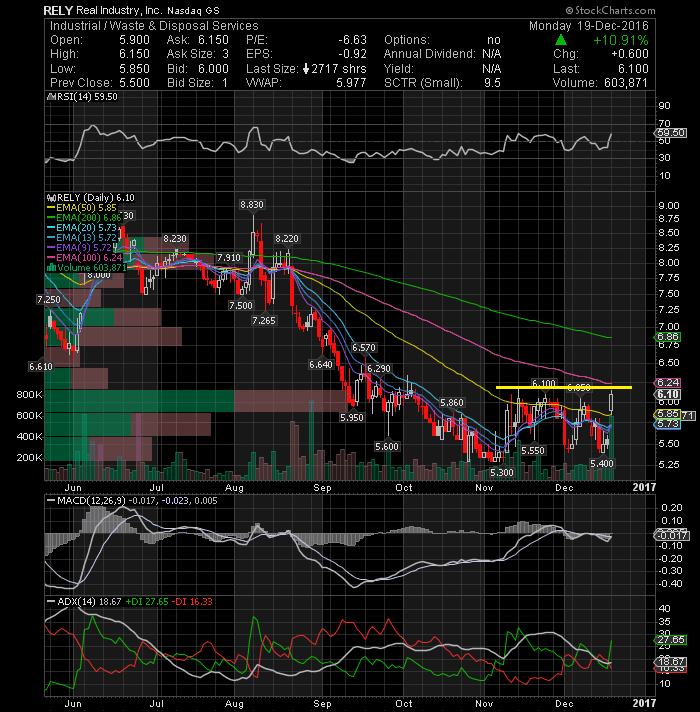Click the Volume value 603,871 in header
Image resolution: width=700 pixels, height=712 pixels.
click(x=626, y=83)
